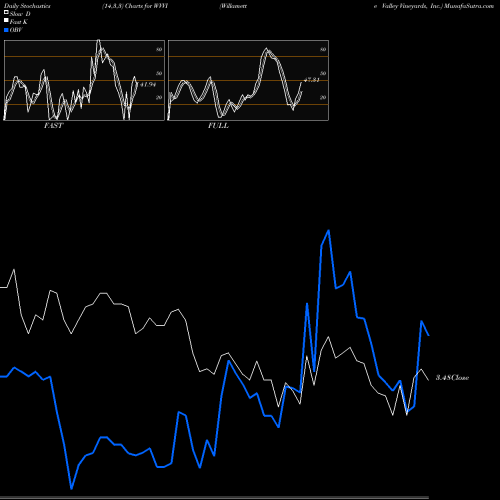
Task: Click the 20 axis label in FULL chart
Action: pos(323,97)
